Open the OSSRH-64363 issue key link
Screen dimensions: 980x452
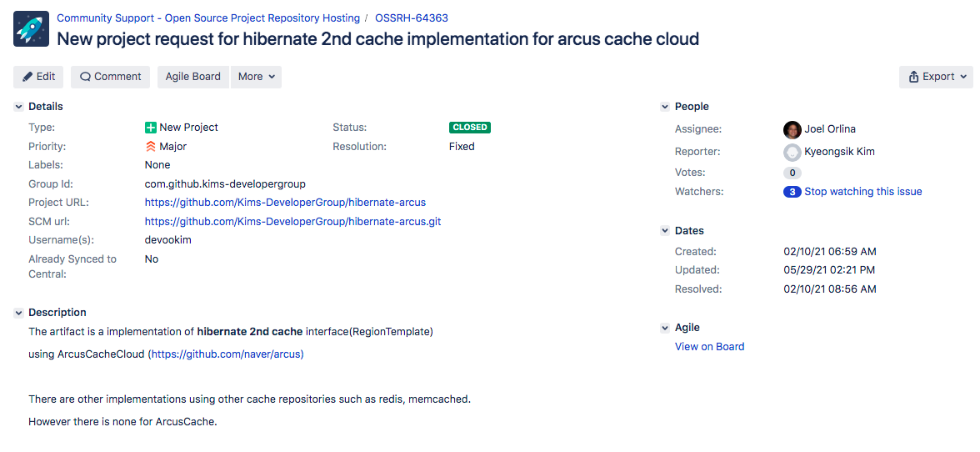click(412, 18)
